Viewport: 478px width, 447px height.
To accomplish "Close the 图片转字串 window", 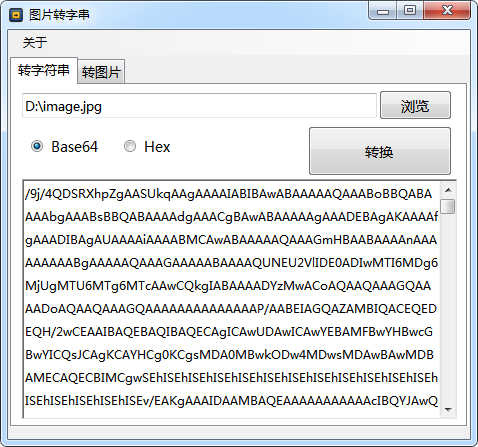I will coord(447,11).
